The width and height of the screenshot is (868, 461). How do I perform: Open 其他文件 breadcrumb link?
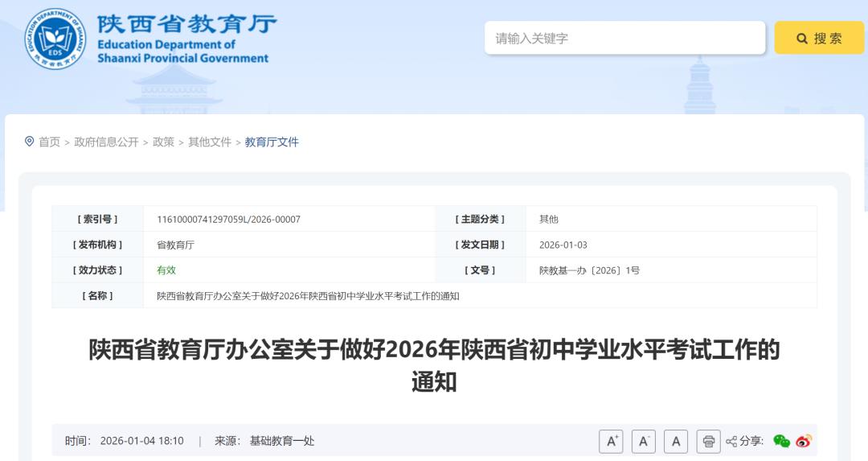pos(210,142)
